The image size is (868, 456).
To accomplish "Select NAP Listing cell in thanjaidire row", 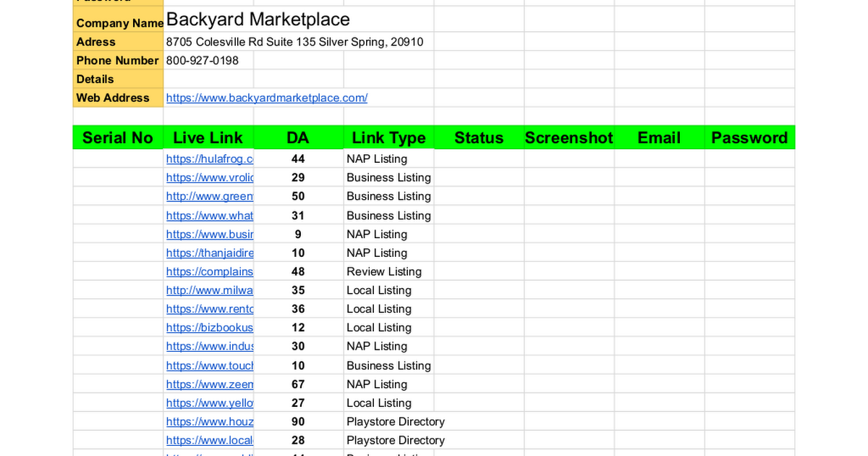I will [388, 253].
